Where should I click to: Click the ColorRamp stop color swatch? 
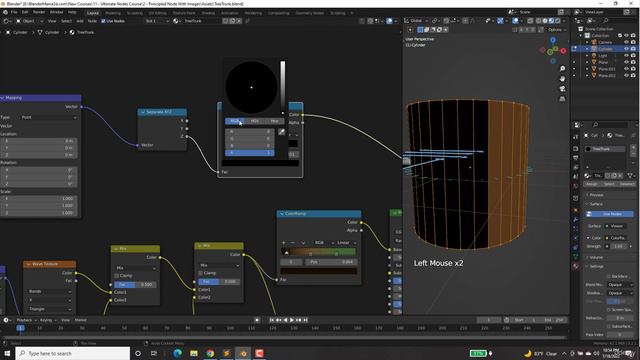point(318,271)
